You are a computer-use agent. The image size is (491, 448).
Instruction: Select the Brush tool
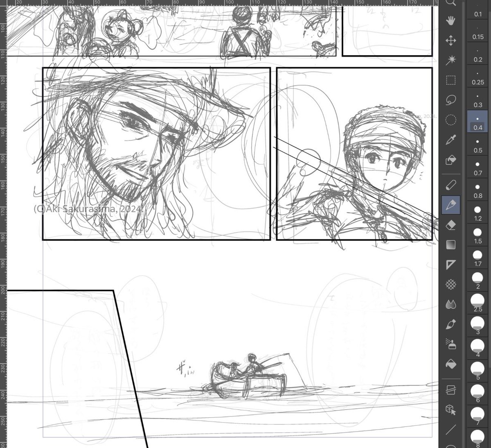tap(450, 325)
